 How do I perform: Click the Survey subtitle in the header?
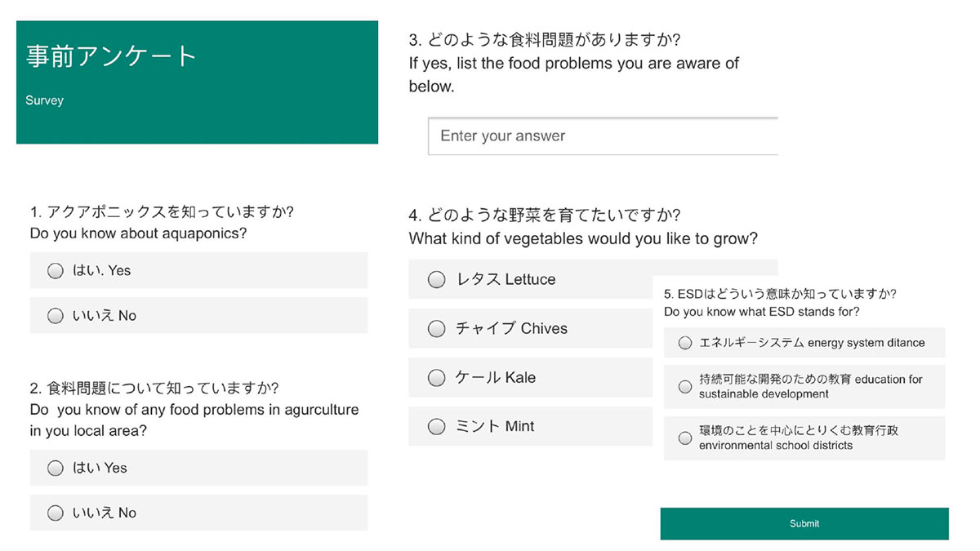tap(44, 100)
